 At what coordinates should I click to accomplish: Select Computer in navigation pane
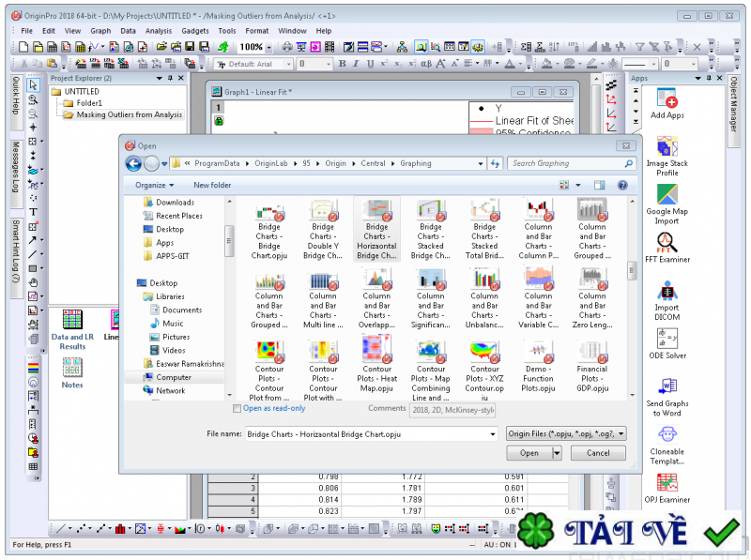pyautogui.click(x=174, y=377)
